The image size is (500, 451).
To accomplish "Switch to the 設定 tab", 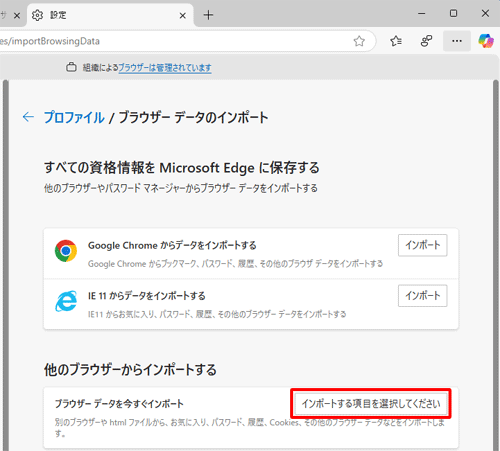I will [110, 15].
